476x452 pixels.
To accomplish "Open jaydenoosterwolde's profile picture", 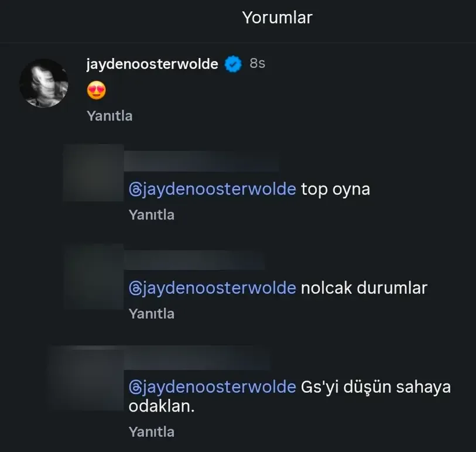I will [x=44, y=83].
